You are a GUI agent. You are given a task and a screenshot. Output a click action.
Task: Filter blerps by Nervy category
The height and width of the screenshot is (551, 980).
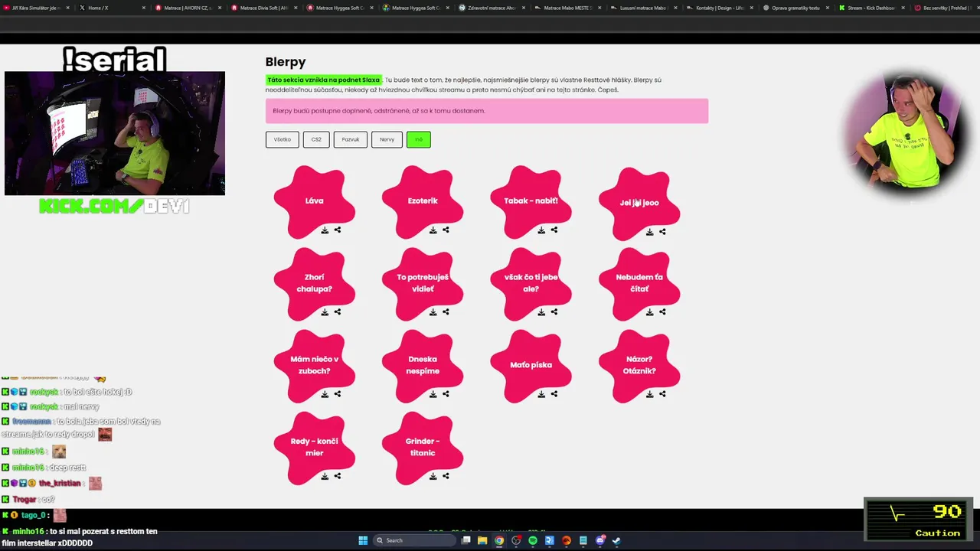(x=387, y=139)
